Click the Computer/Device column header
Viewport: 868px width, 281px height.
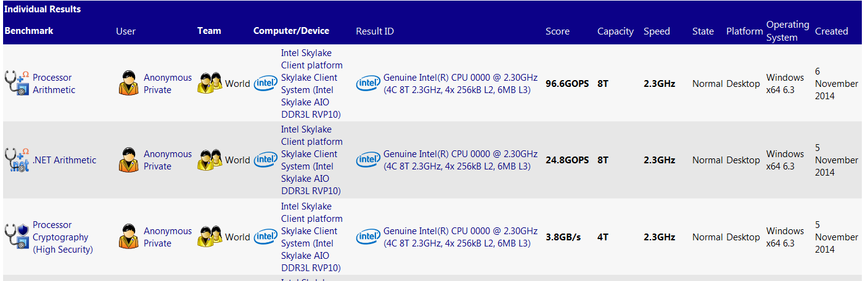pyautogui.click(x=291, y=31)
